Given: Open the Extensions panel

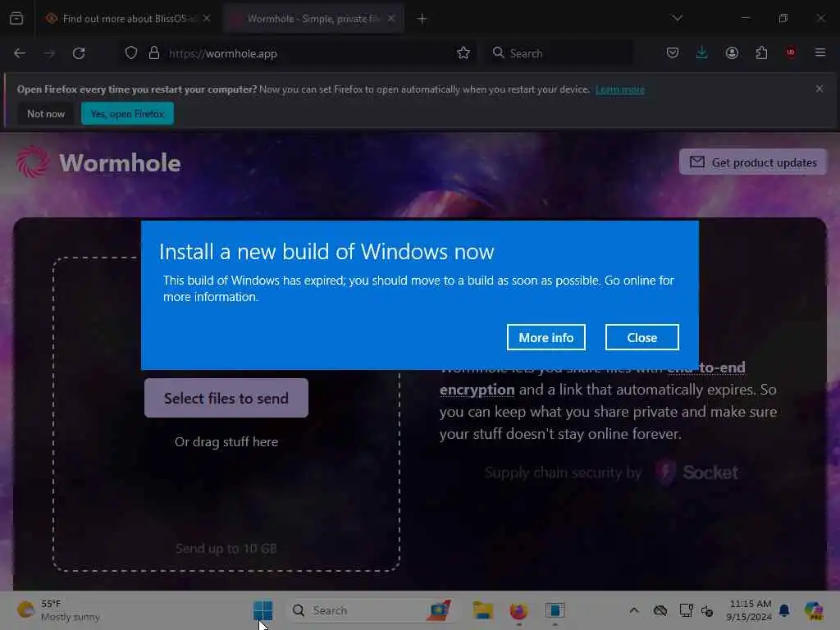Looking at the screenshot, I should (761, 52).
